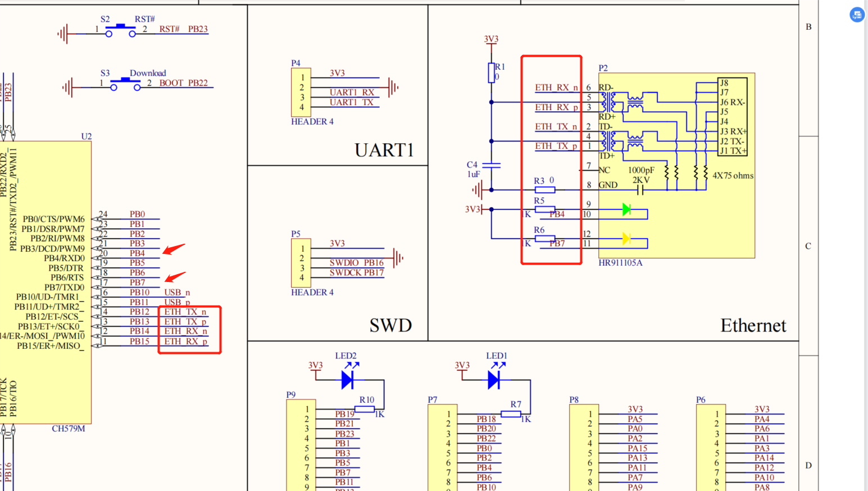Click the 'RST# PB23' net label
Image resolution: width=868 pixels, height=491 pixels.
click(x=184, y=29)
